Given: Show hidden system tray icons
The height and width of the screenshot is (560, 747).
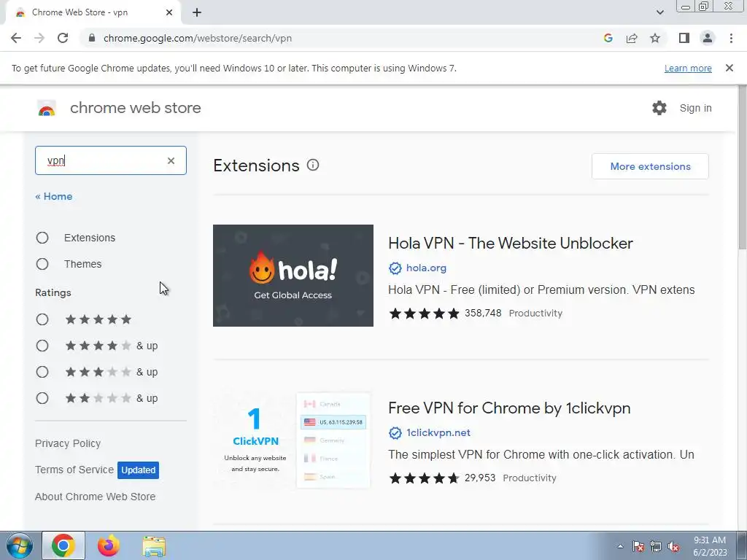Looking at the screenshot, I should click(620, 546).
